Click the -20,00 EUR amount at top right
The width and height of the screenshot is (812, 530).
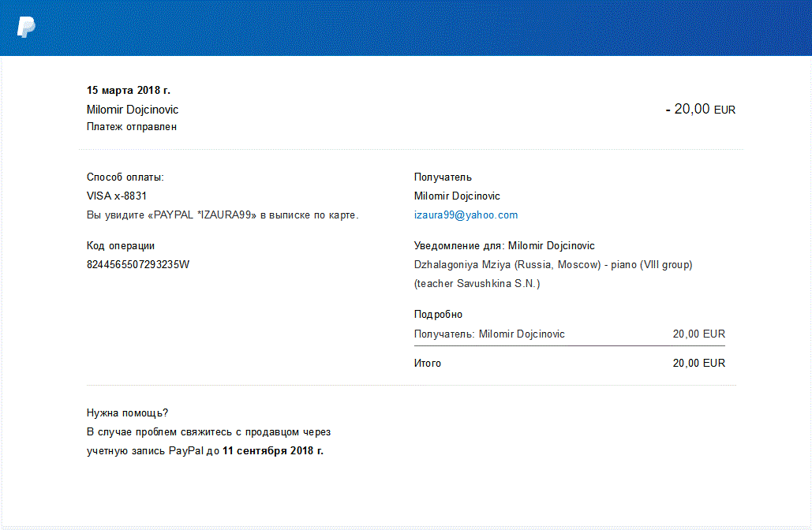(700, 110)
